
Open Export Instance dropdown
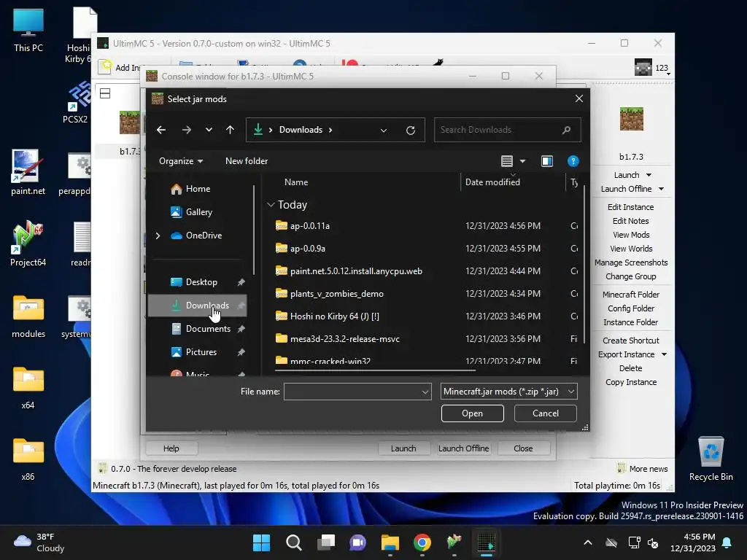coord(664,354)
